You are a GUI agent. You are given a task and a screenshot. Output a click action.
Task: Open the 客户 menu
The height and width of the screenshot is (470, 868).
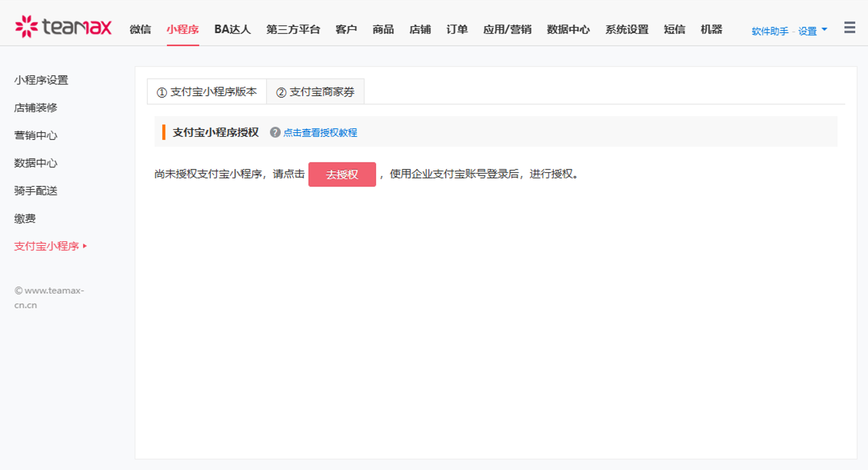pos(346,29)
